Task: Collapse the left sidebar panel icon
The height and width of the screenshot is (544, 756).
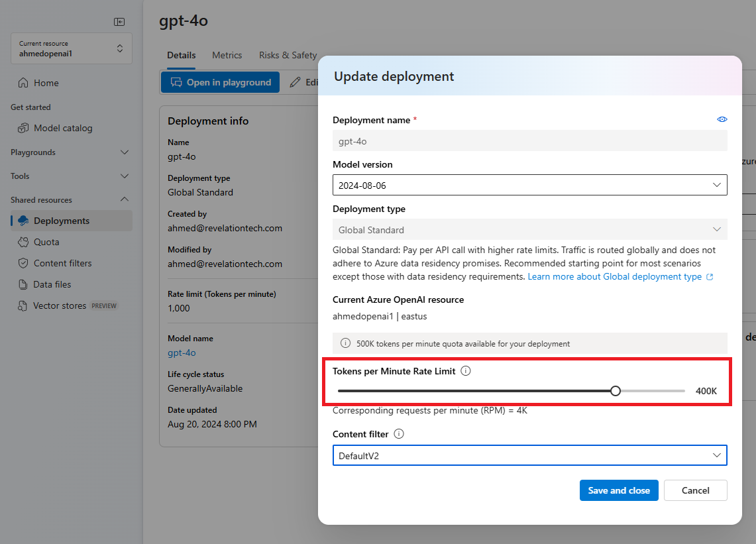Action: tap(119, 22)
